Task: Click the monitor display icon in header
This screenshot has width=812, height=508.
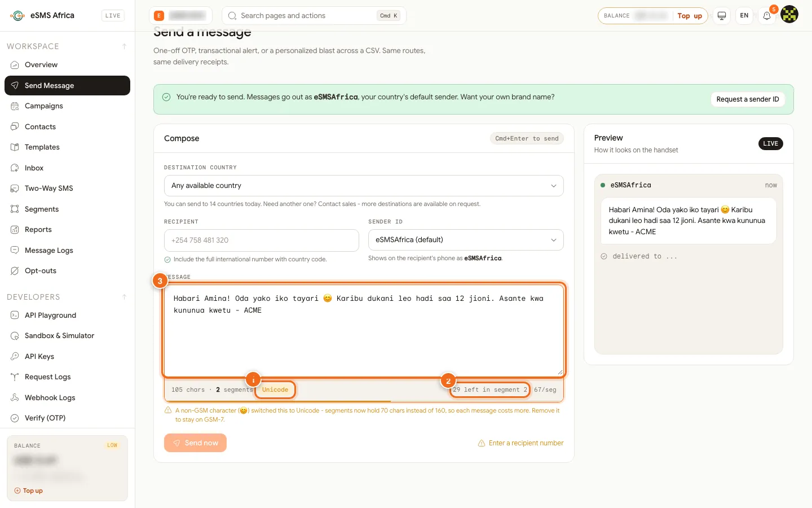Action: (722, 16)
